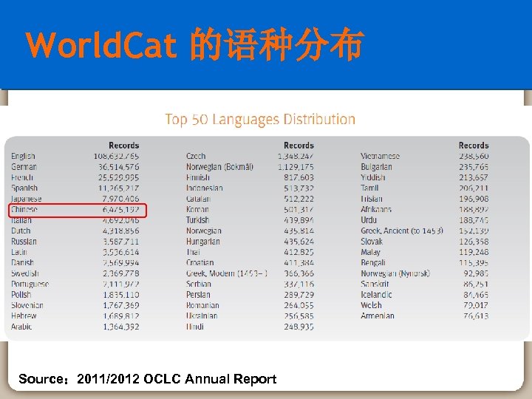Click the 'French' language entry

[22, 177]
